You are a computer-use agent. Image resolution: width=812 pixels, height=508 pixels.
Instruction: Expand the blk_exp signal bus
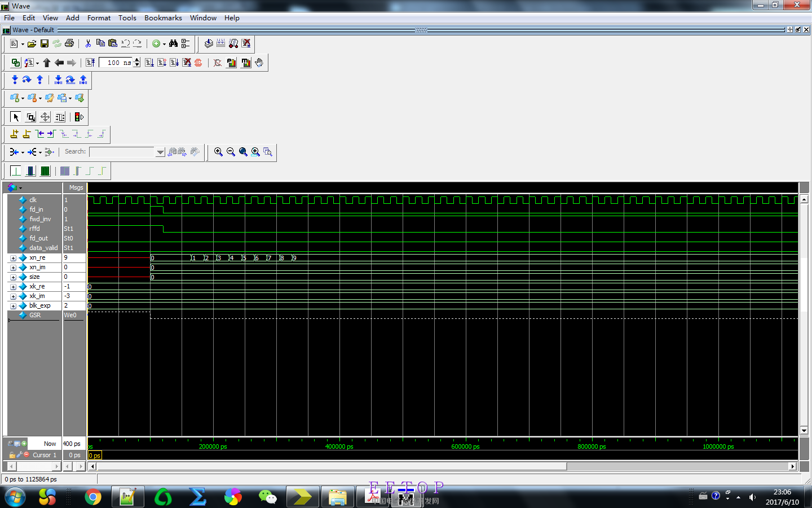[13, 306]
